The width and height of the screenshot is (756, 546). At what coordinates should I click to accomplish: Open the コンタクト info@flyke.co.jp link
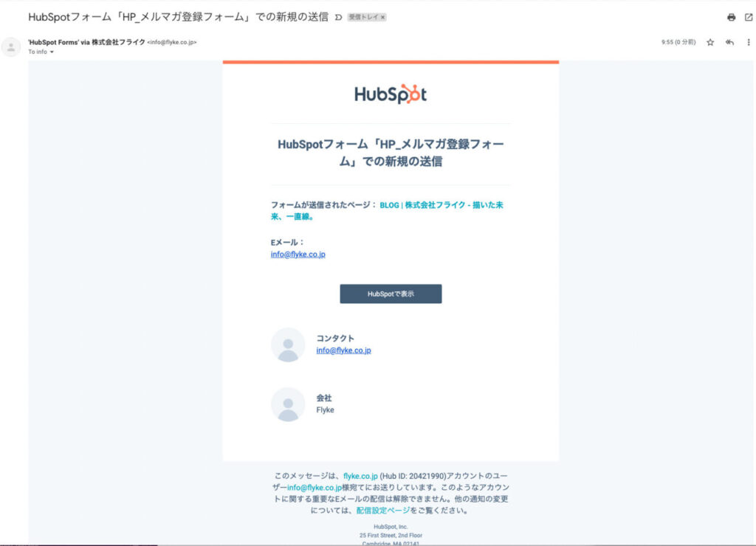tap(343, 350)
